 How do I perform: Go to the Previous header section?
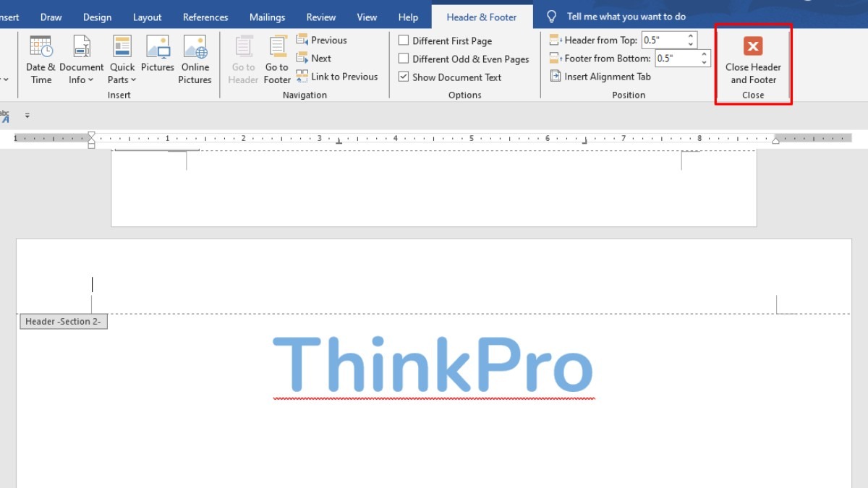click(x=322, y=40)
